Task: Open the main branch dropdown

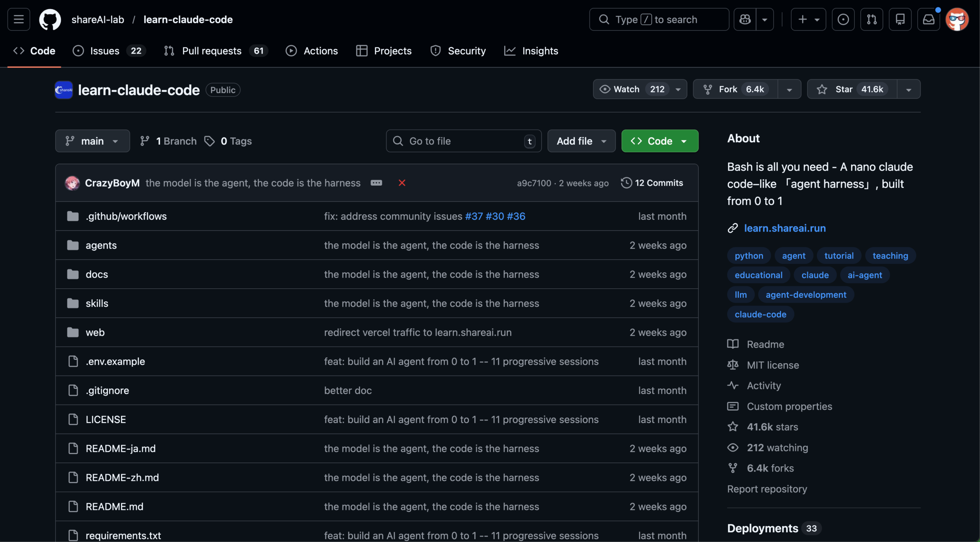Action: click(x=92, y=141)
